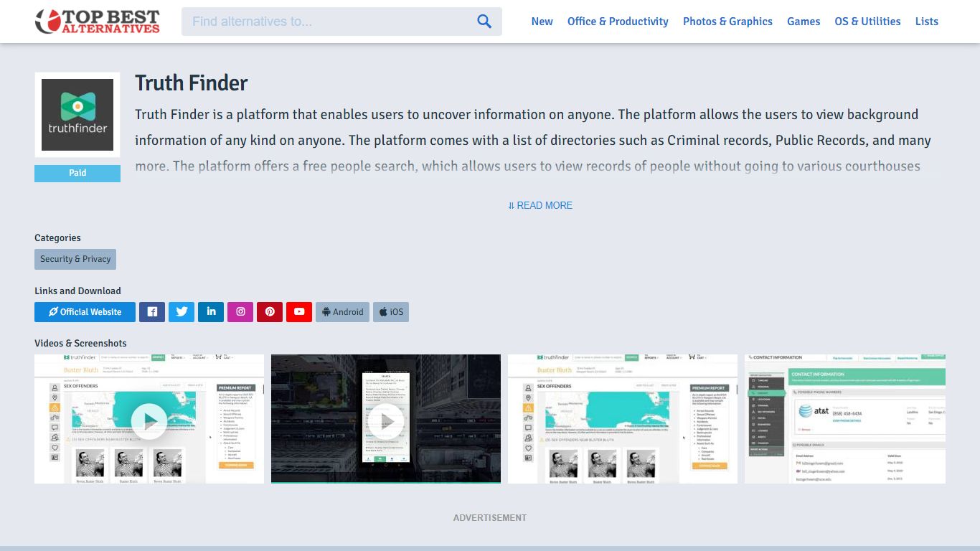The width and height of the screenshot is (980, 551).
Task: Open the iOS download link
Action: click(x=391, y=312)
